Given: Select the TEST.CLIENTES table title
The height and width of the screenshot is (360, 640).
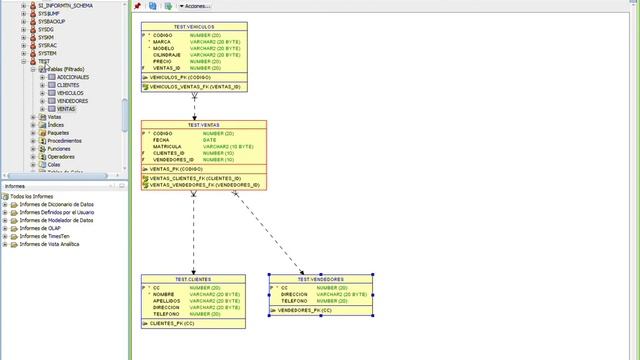Looking at the screenshot, I should (193, 279).
